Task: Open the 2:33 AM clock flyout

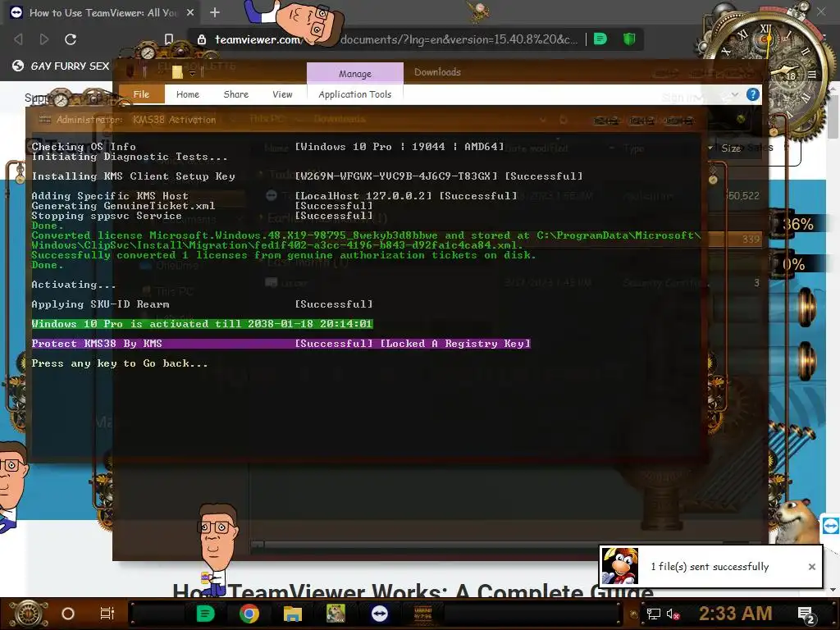Action: tap(735, 613)
